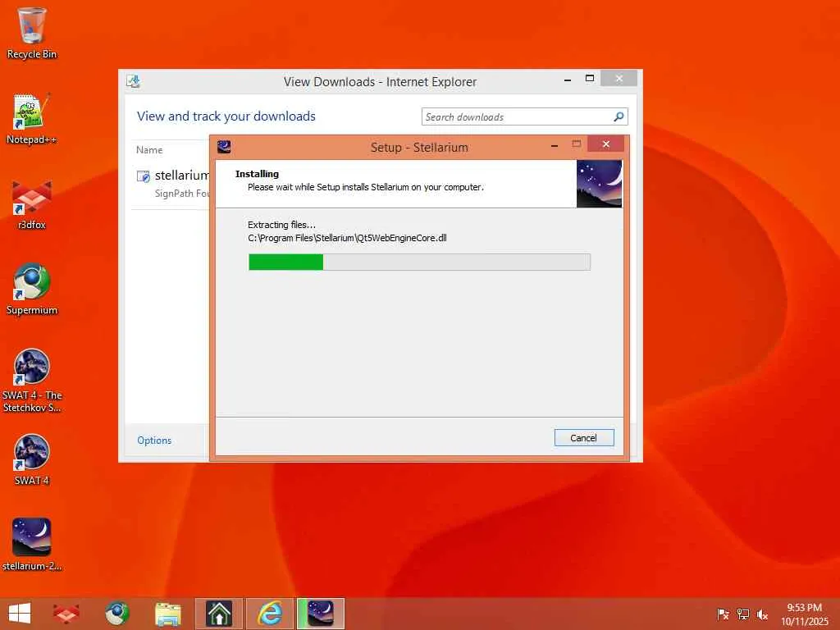Click the Stellarium icon in setup title bar
The height and width of the screenshot is (630, 840).
[224, 147]
